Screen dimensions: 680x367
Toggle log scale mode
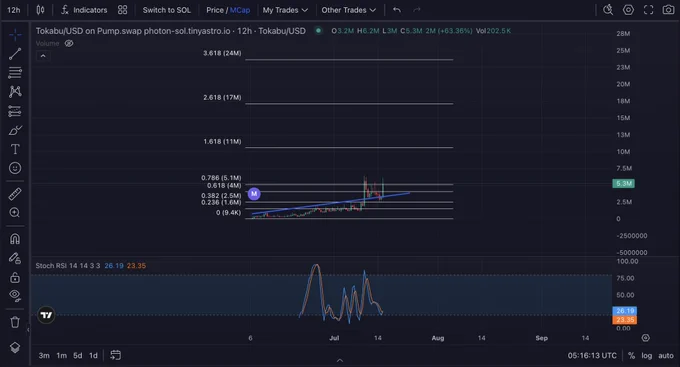pos(647,355)
